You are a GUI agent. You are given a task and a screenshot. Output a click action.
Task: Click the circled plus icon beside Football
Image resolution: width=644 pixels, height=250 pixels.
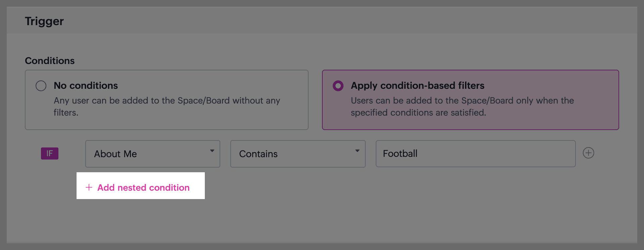pos(588,153)
